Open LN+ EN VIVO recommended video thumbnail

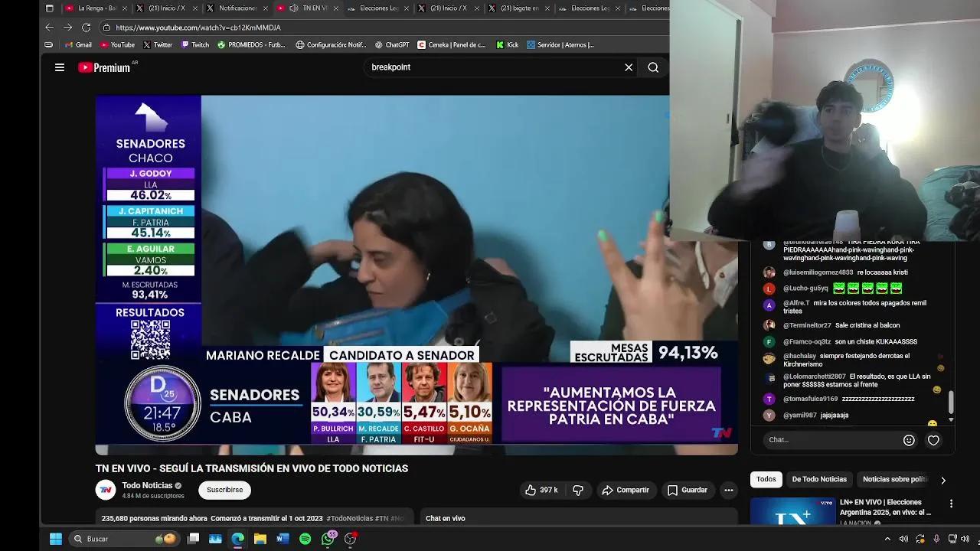[x=792, y=511]
